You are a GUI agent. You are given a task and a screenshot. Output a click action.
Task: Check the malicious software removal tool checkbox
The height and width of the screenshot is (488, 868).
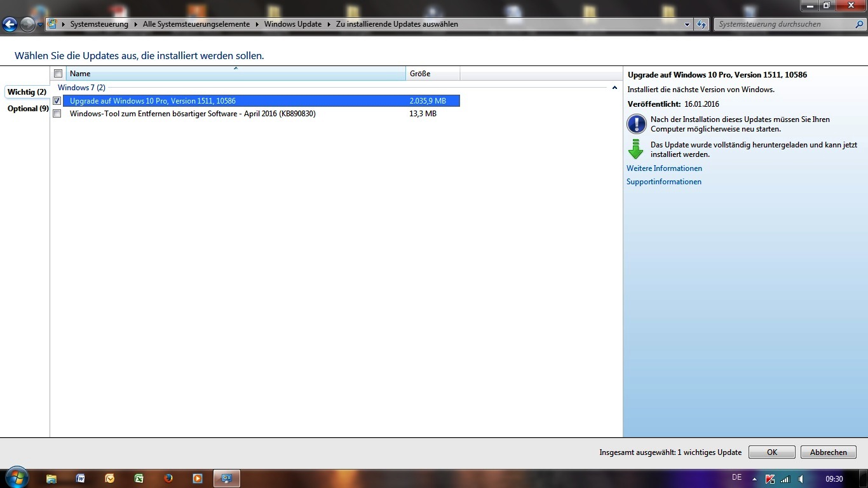(57, 114)
